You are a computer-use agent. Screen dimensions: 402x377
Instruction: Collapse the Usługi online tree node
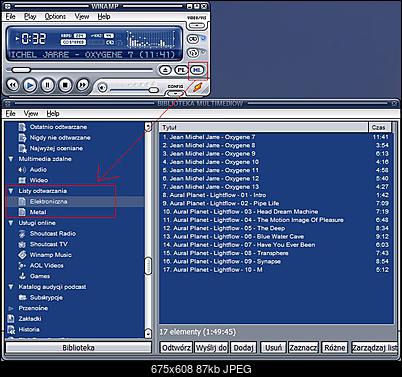(x=11, y=223)
